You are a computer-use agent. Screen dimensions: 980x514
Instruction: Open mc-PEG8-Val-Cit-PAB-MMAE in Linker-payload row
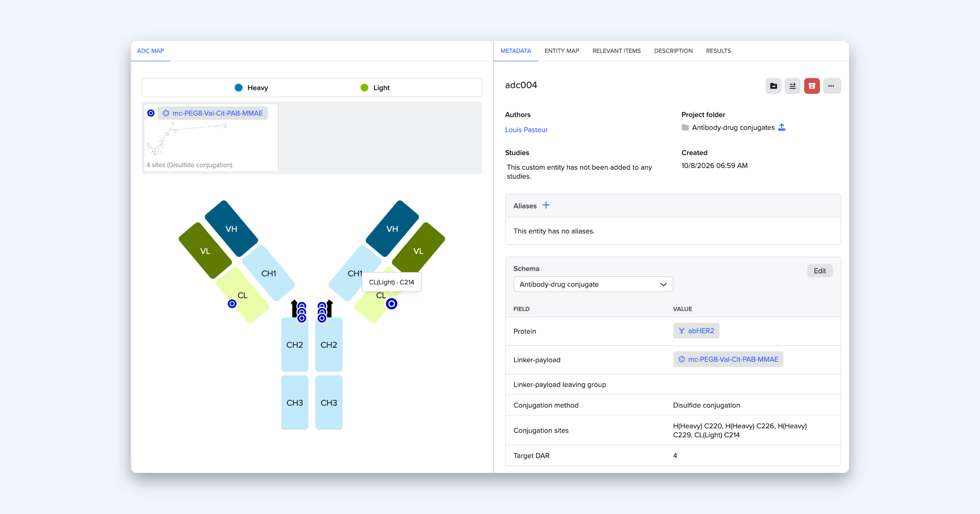point(728,359)
